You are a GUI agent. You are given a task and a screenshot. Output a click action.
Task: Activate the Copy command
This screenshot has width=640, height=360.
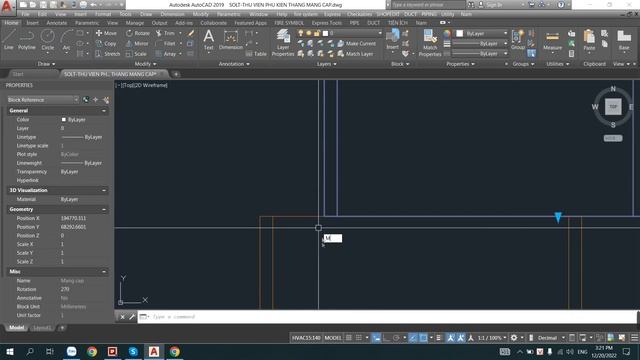106,43
